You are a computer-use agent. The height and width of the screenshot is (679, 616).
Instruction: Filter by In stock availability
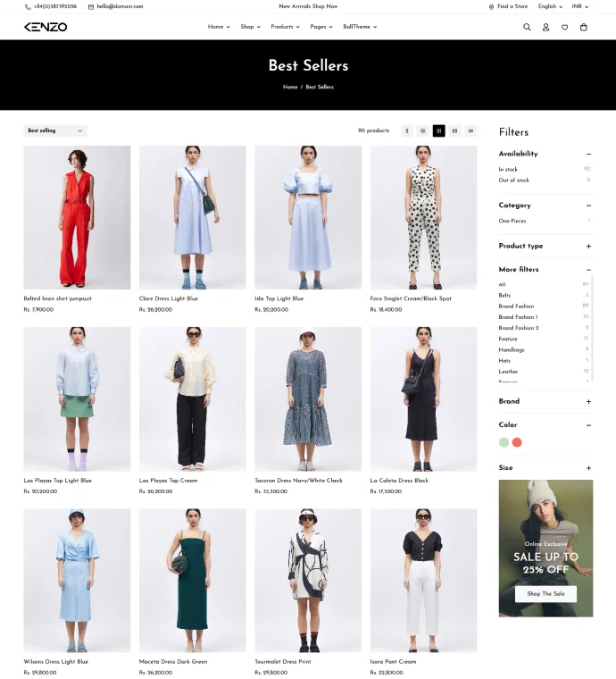click(508, 170)
